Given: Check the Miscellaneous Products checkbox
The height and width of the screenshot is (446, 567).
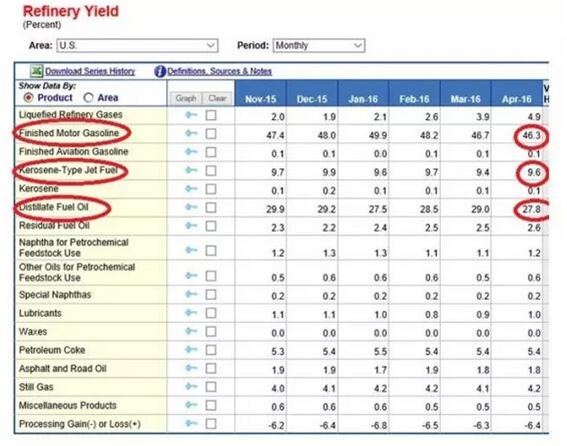Looking at the screenshot, I should tap(211, 405).
